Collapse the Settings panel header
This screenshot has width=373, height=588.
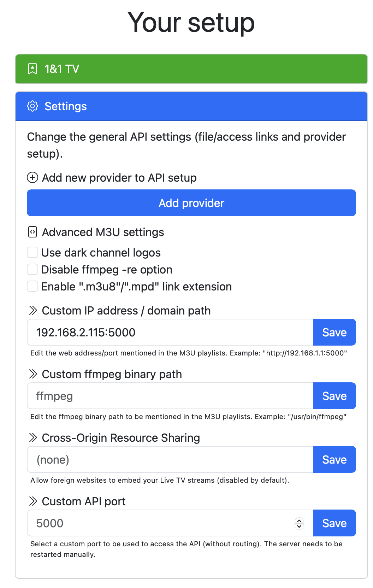pos(191,106)
